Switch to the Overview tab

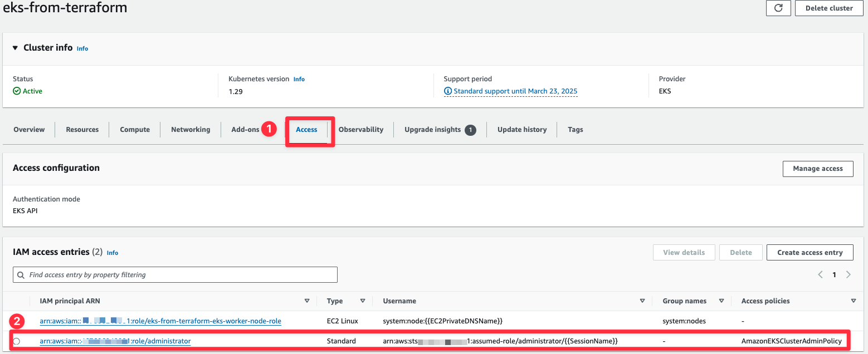tap(29, 130)
